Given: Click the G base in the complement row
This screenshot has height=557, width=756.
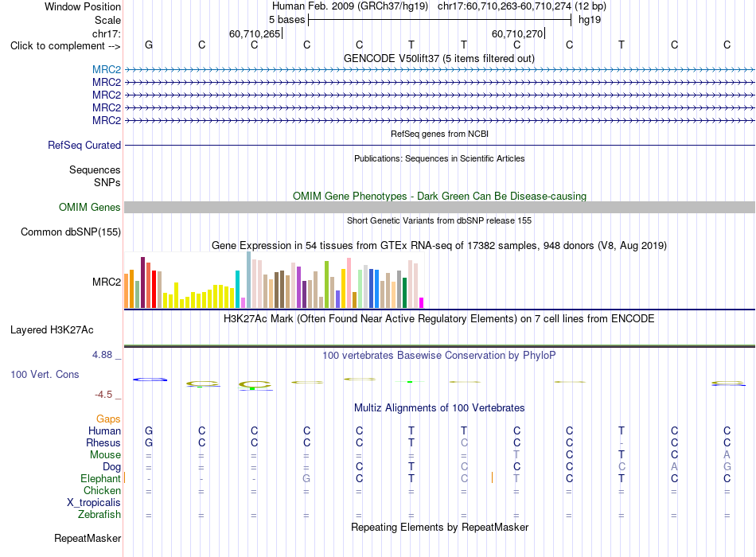Looking at the screenshot, I should tap(149, 45).
